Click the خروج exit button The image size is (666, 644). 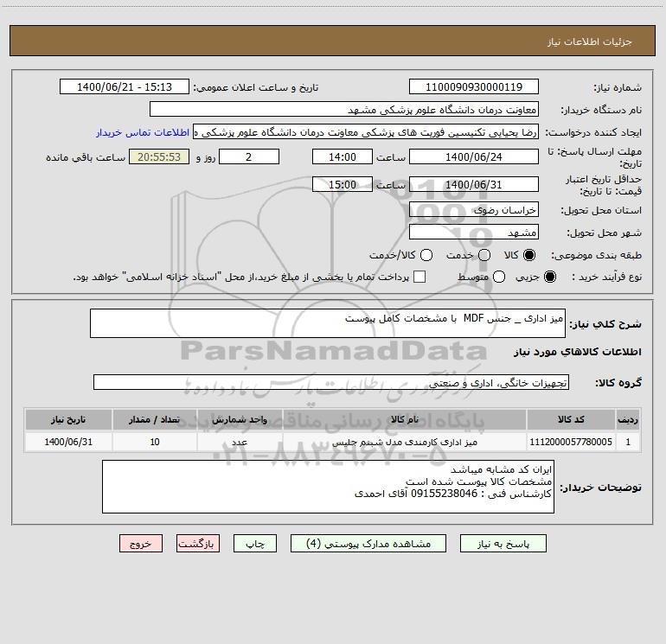pos(141,544)
